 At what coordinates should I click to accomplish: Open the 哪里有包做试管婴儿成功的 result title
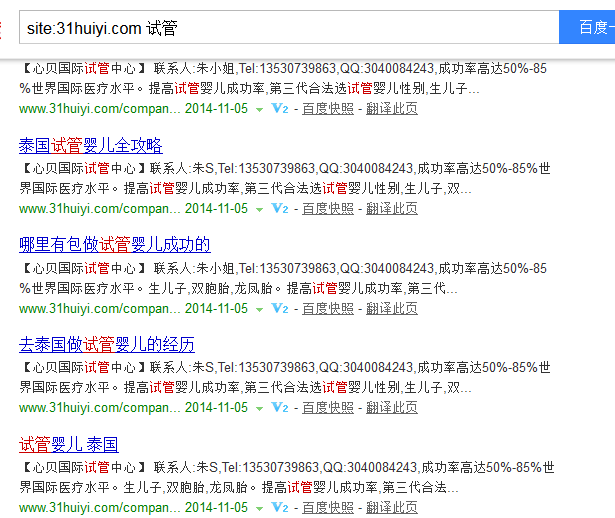coord(114,245)
